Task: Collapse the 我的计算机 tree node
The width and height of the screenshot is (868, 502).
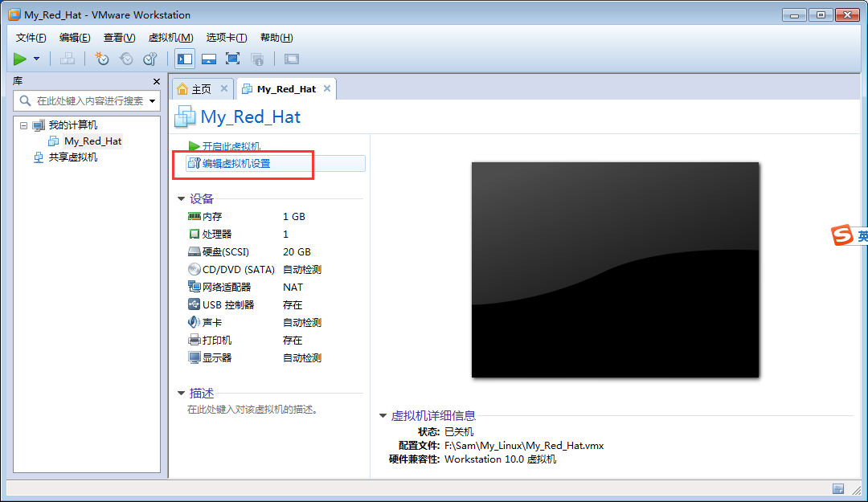Action: click(x=24, y=125)
